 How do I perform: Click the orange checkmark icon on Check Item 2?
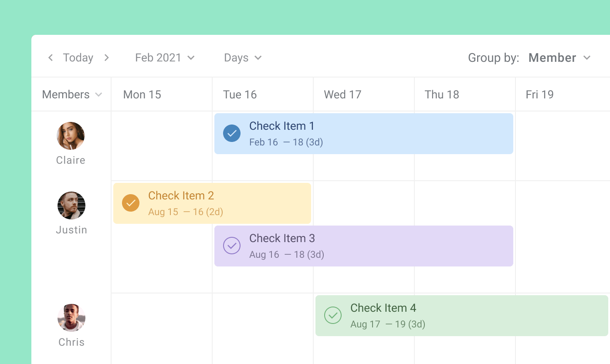click(131, 203)
